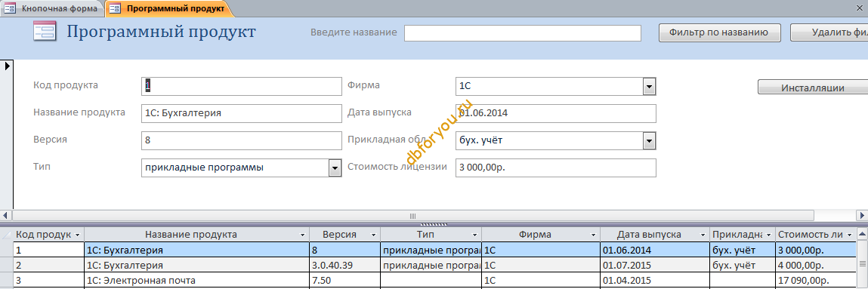Open the Тип dropdown arrow
The width and height of the screenshot is (868, 289).
335,168
